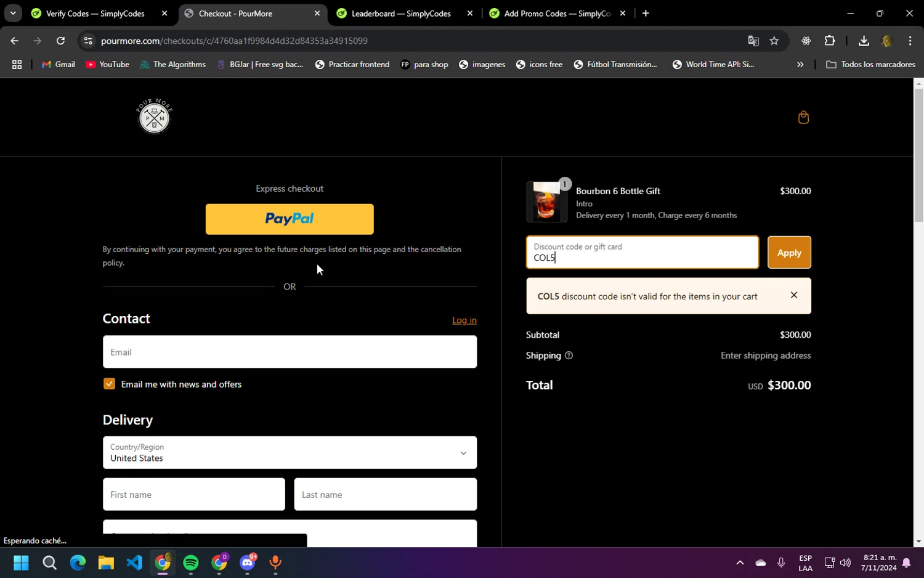Click the address bar URL
The image size is (924, 578).
pos(234,41)
